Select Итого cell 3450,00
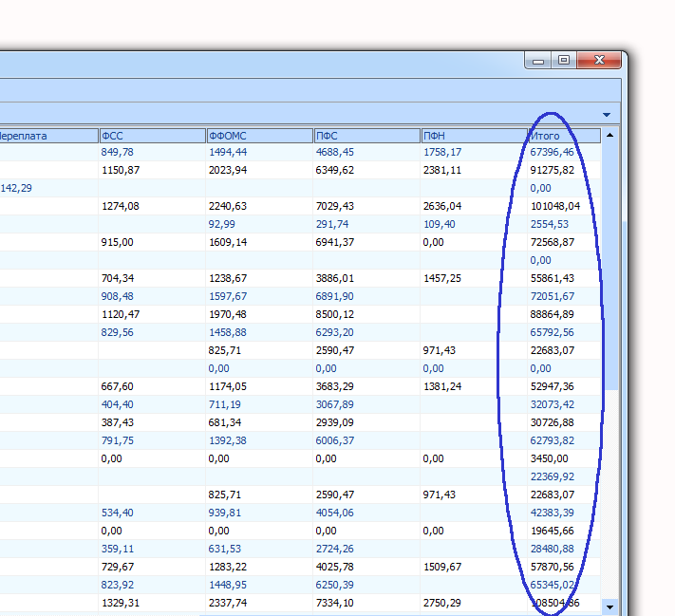This screenshot has width=675, height=616. point(564,458)
